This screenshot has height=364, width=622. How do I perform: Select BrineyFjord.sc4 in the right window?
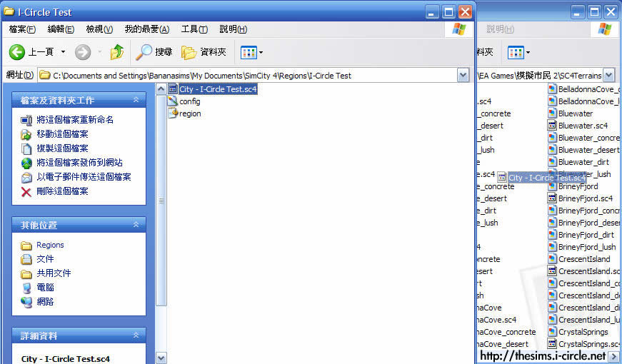(585, 198)
